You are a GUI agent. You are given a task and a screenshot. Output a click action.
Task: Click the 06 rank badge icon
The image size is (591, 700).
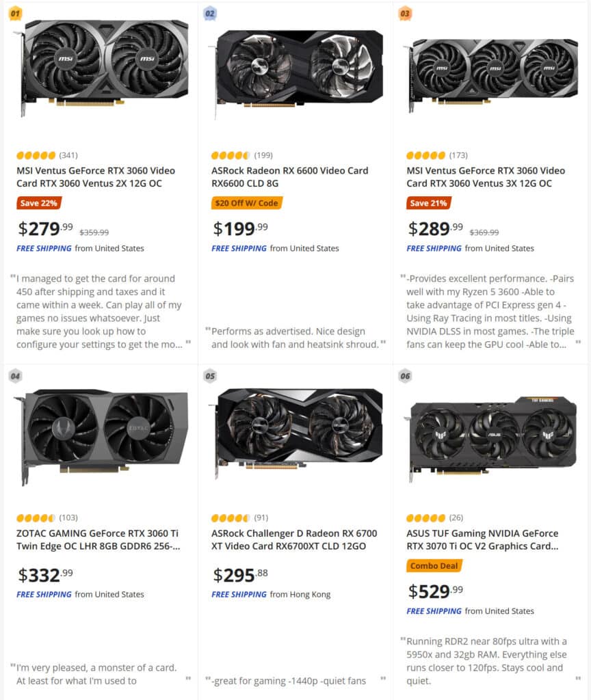pyautogui.click(x=405, y=376)
